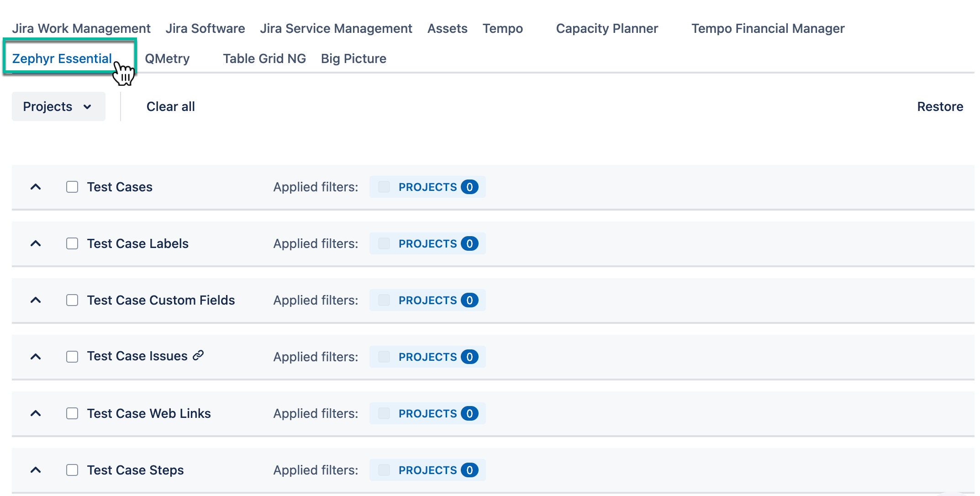Enable the Test Case Steps checkbox
980x496 pixels.
pyautogui.click(x=72, y=470)
